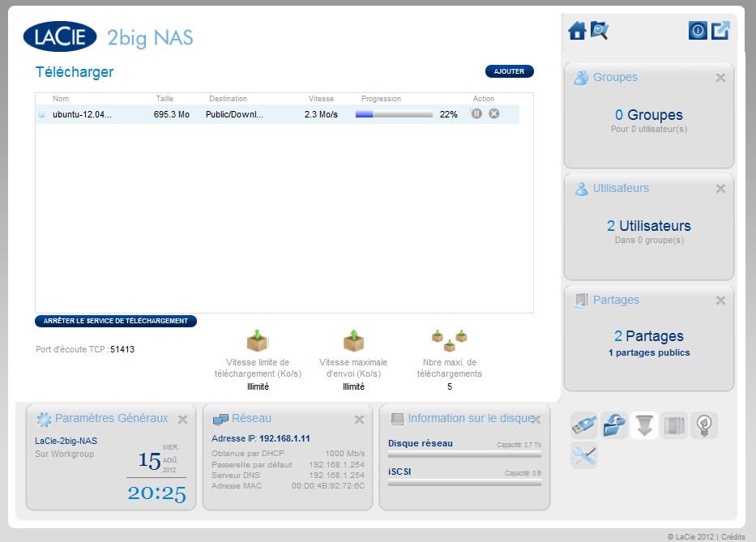756x542 pixels.
Task: Click the Réseau computers icon
Action: coord(220,420)
